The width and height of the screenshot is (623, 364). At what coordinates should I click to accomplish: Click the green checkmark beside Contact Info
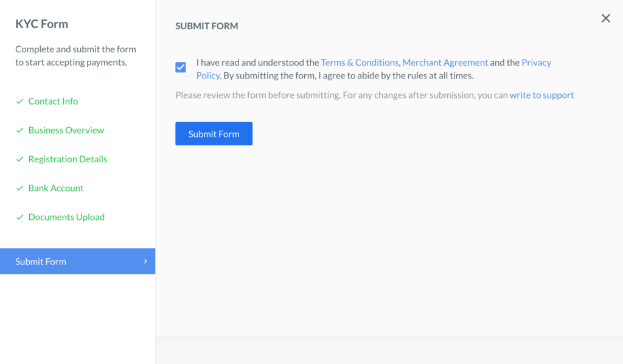click(x=19, y=101)
